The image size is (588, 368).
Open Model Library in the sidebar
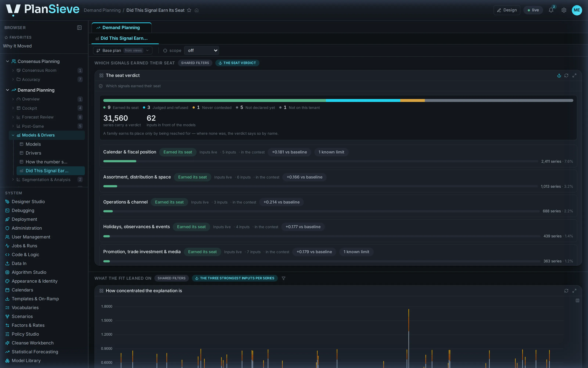[26, 360]
